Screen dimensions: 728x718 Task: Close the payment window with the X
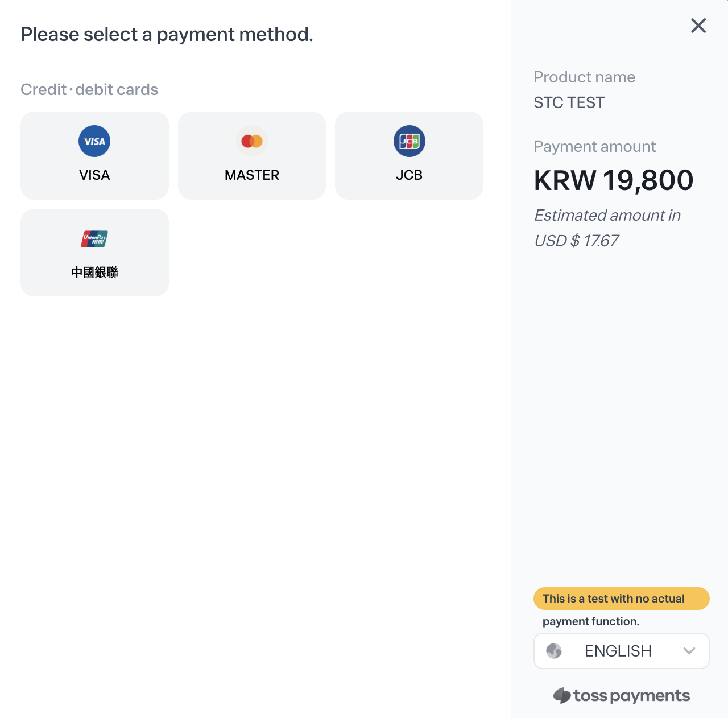point(698,26)
